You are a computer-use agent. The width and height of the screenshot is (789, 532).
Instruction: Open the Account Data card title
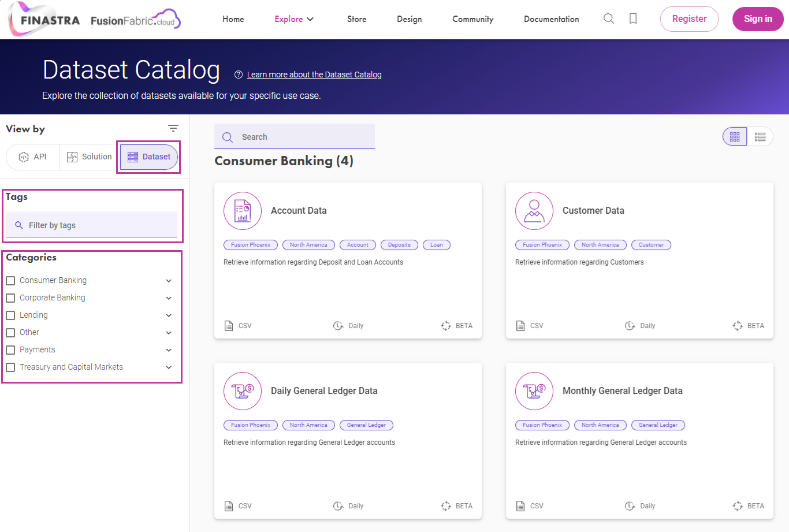[299, 211]
